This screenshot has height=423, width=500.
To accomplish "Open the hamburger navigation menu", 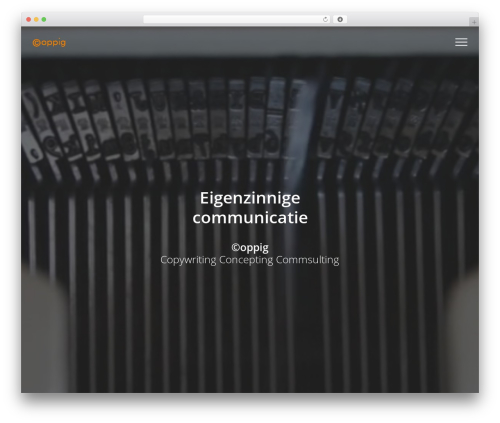I will click(x=461, y=42).
